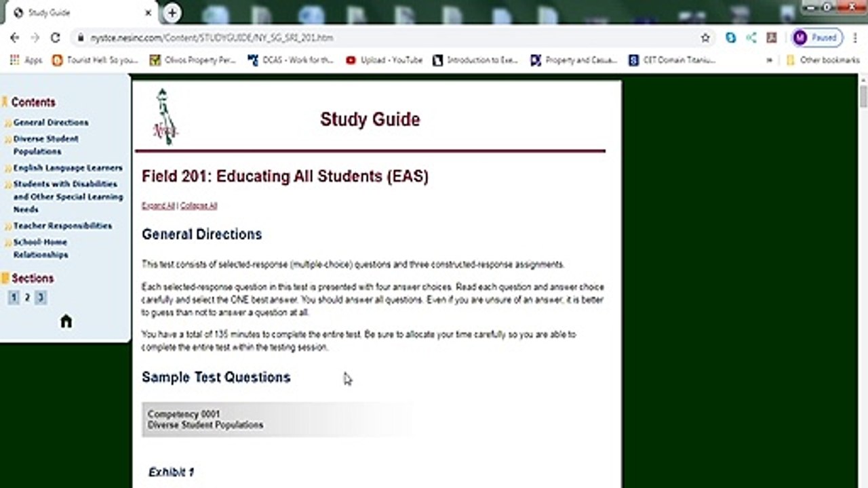
Task: Click the Expand All link
Action: [x=158, y=205]
